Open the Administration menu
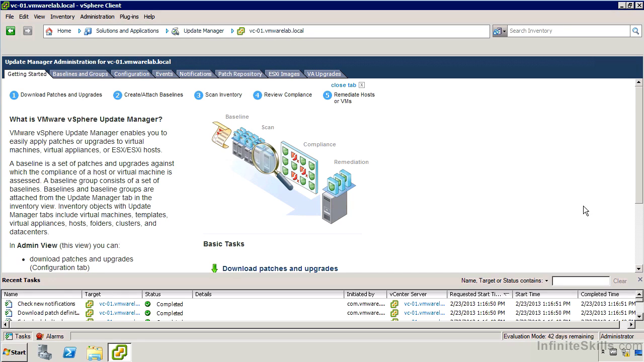Image resolution: width=644 pixels, height=362 pixels. [97, 17]
